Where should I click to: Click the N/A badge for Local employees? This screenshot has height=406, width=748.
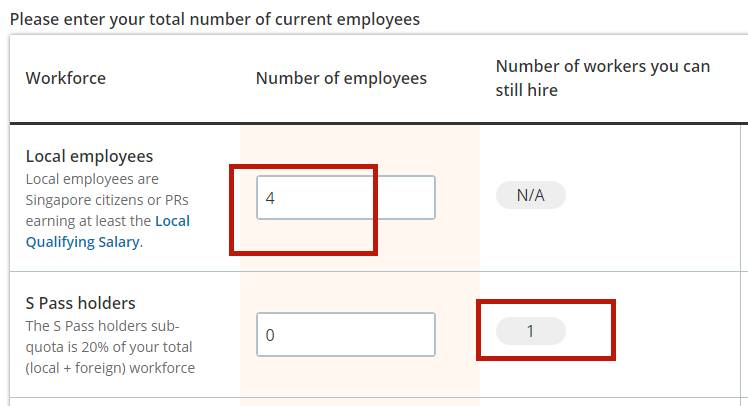coord(530,196)
